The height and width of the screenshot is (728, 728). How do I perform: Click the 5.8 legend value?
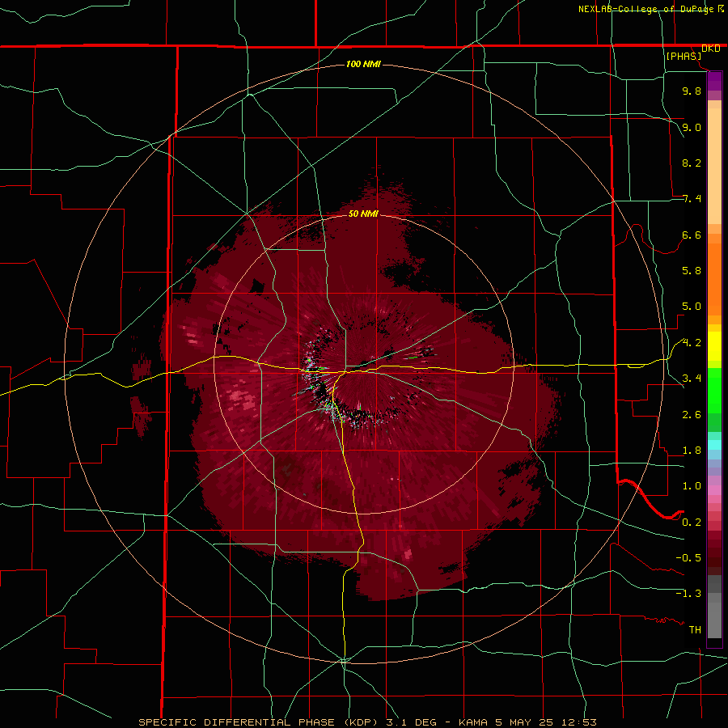pos(692,271)
